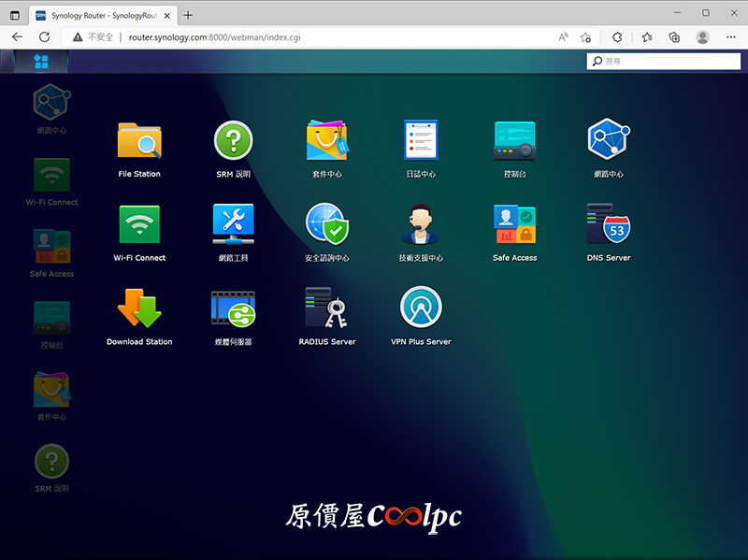Open 技術支援中心 support center
Image resolution: width=748 pixels, height=560 pixels.
pos(421,233)
